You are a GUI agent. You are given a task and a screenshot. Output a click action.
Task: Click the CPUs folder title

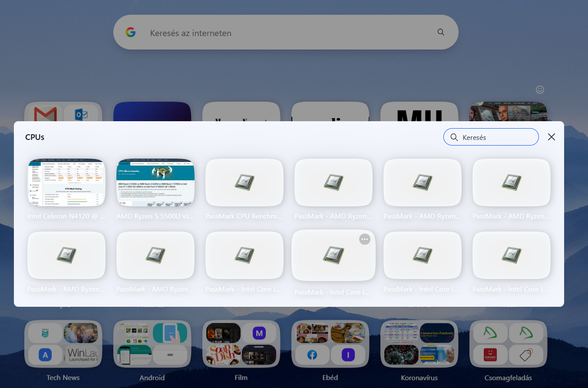pyautogui.click(x=35, y=137)
